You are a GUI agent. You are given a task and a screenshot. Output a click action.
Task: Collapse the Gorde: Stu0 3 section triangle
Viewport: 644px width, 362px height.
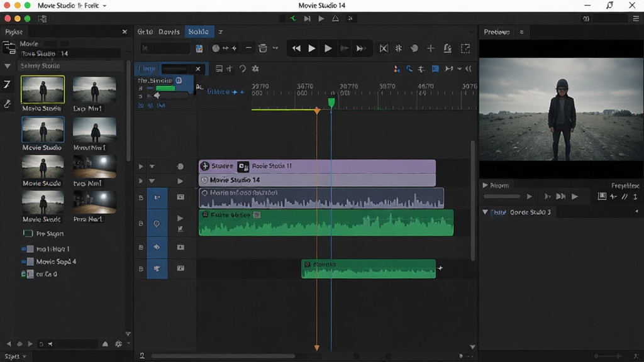485,212
